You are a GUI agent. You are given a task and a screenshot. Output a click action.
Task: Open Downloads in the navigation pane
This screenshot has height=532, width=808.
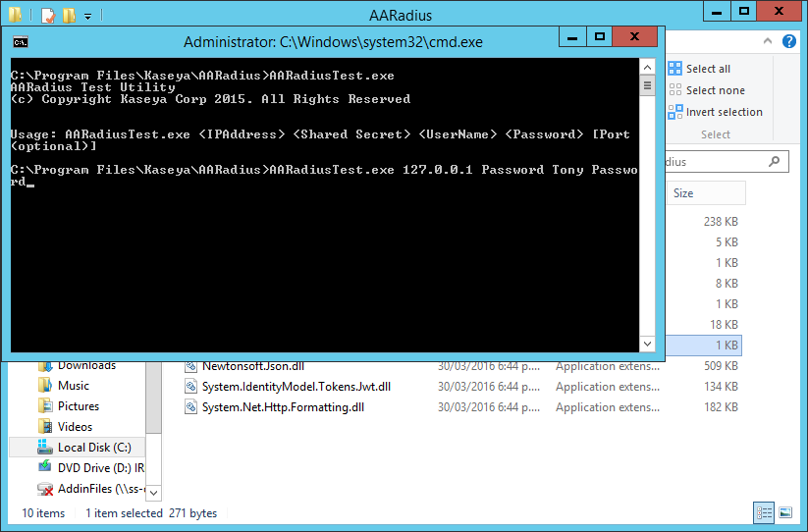click(86, 366)
